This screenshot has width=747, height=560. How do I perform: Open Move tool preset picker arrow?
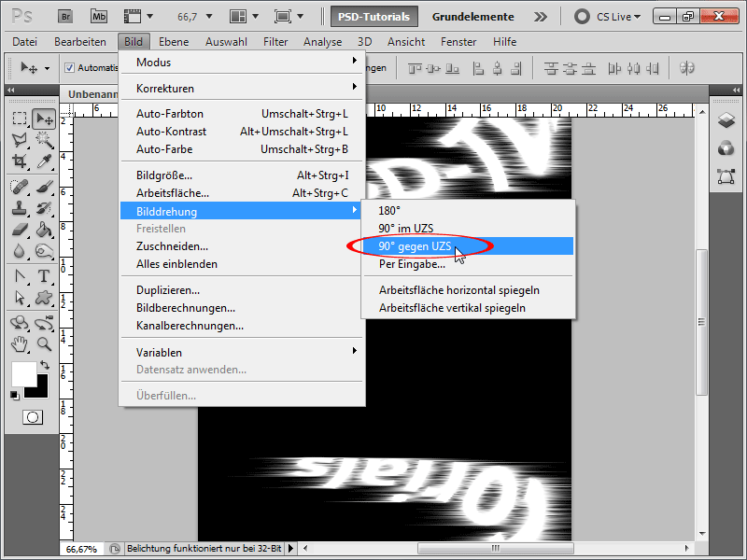click(x=48, y=68)
